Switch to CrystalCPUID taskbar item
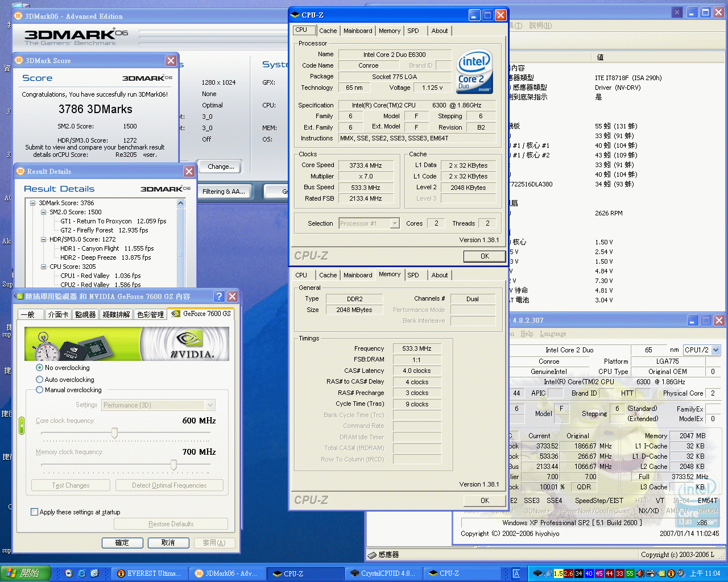 coord(383,573)
